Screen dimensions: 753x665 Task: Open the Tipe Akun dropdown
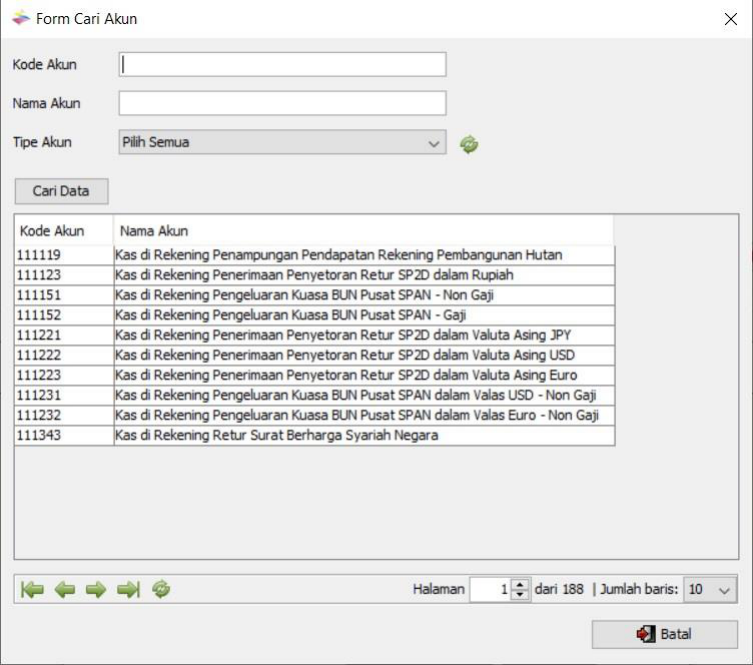click(282, 143)
